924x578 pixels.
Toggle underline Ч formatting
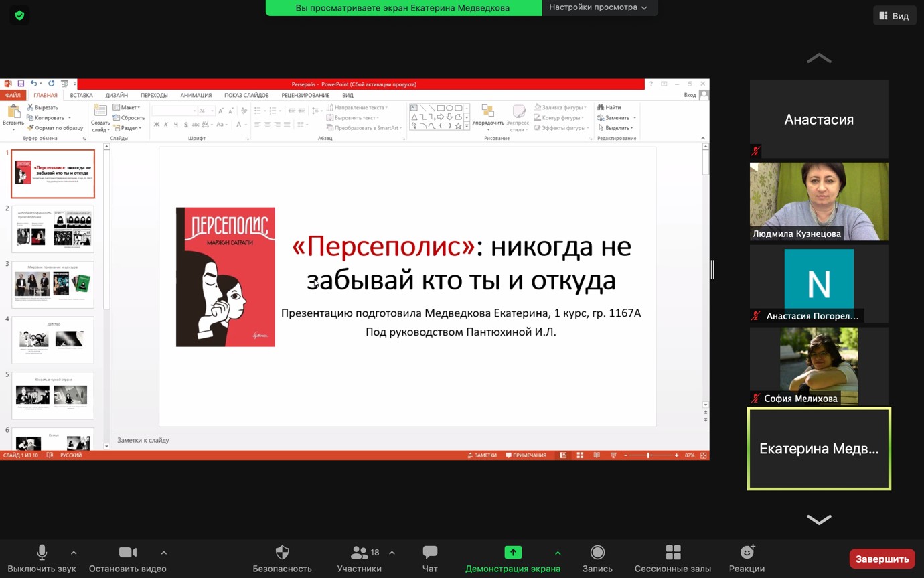pos(176,125)
